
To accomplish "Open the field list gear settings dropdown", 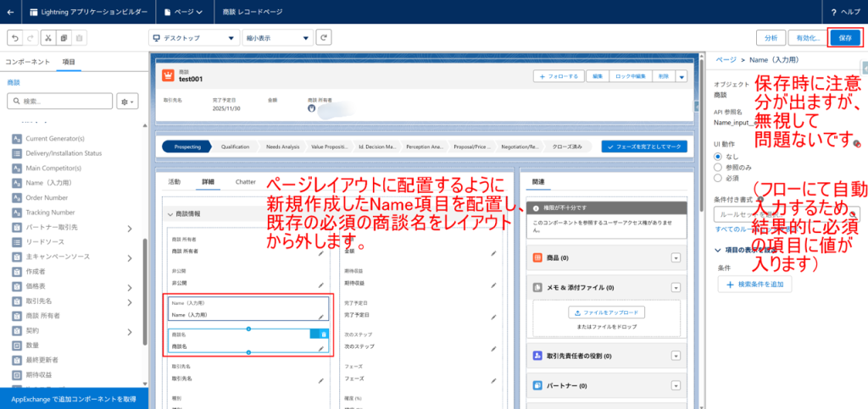I will pyautogui.click(x=127, y=102).
